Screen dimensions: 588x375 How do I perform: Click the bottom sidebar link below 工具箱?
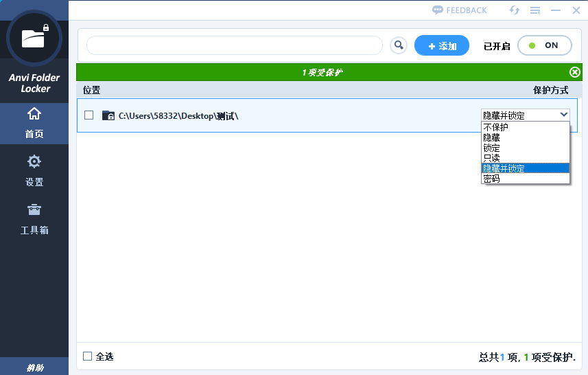click(x=35, y=367)
